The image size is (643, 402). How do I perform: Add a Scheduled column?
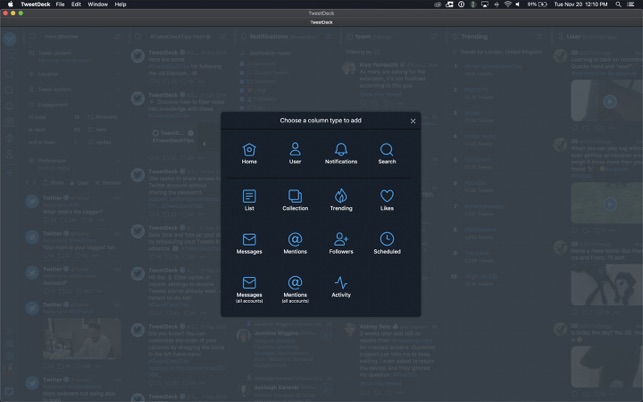[x=387, y=243]
